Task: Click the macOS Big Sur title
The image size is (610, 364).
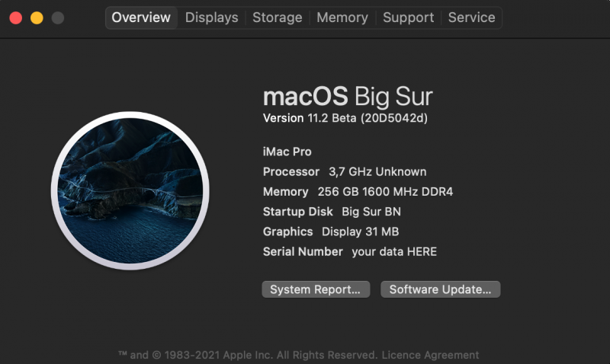Action: pyautogui.click(x=347, y=97)
